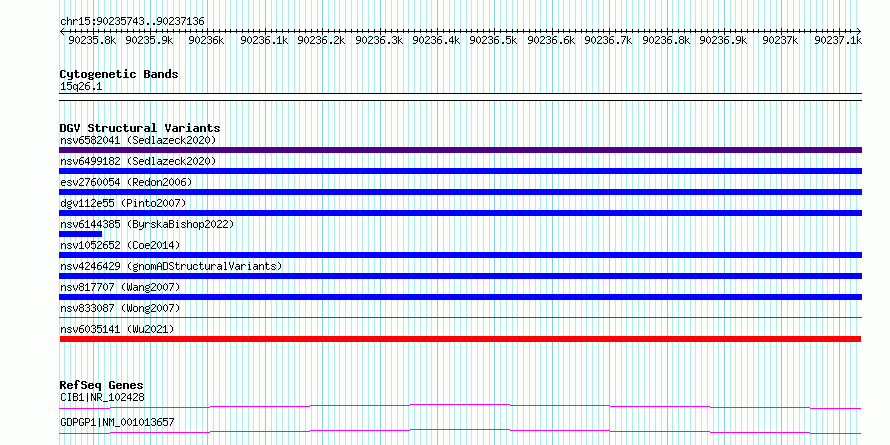
Task: Click the blue bar under nsv4246429
Action: [x=460, y=276]
